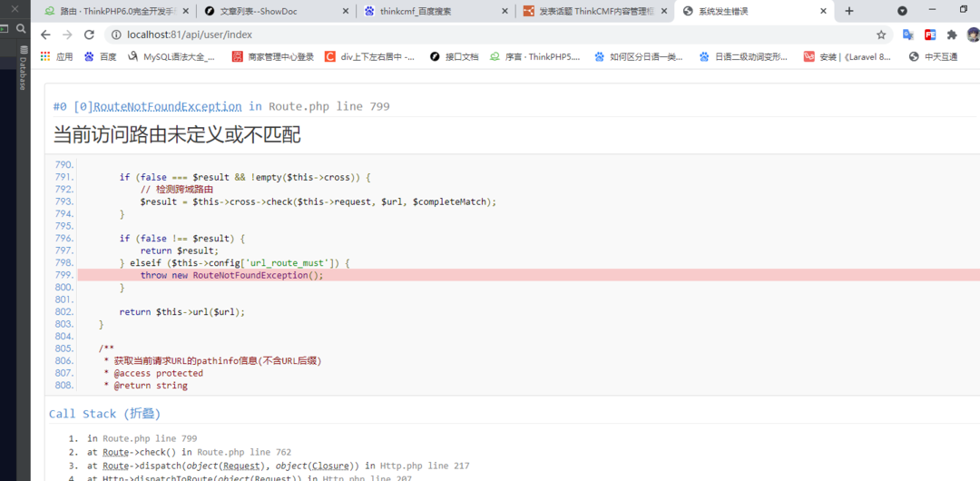Select the highlighted line throw new RouteNotFoundException()
Screen dimensions: 980x481
coord(528,275)
